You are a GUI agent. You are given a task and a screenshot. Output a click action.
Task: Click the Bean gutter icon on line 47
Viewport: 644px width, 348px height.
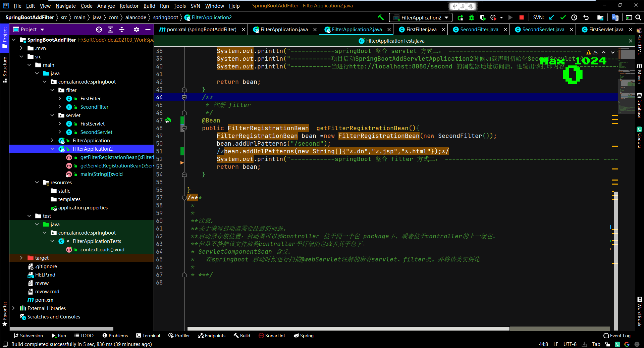point(168,120)
